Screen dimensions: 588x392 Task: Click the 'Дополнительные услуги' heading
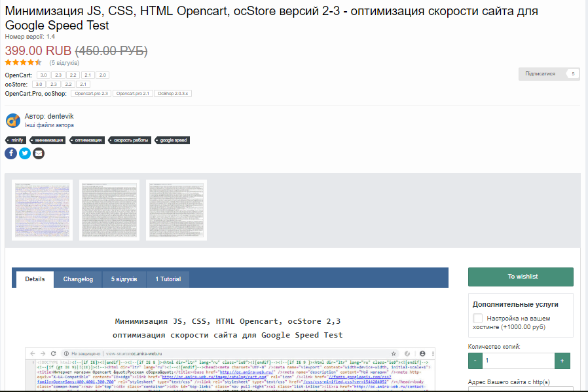[515, 304]
